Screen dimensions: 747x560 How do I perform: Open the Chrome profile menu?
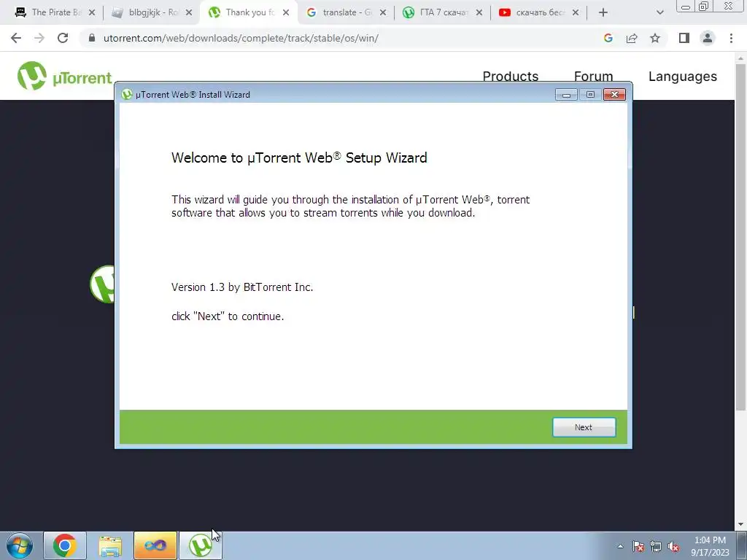[x=708, y=38]
